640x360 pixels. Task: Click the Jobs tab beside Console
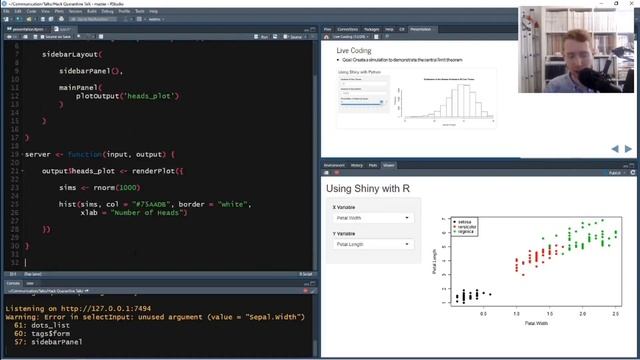coord(30,283)
